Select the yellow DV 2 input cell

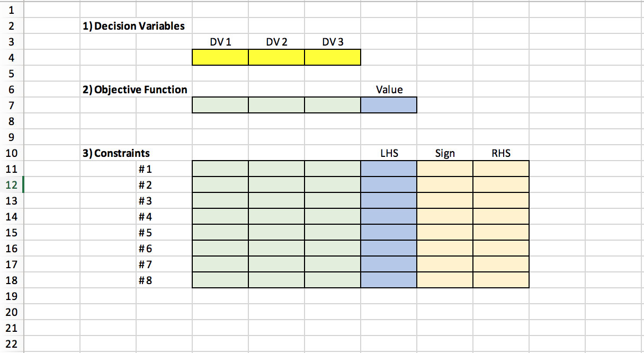[x=276, y=57]
